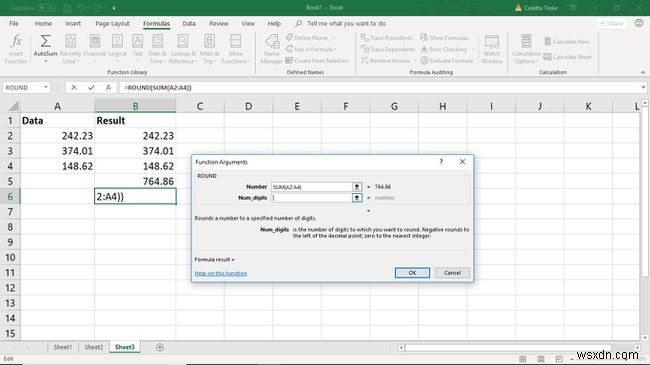
Task: Open Logical functions library
Action: (x=117, y=49)
